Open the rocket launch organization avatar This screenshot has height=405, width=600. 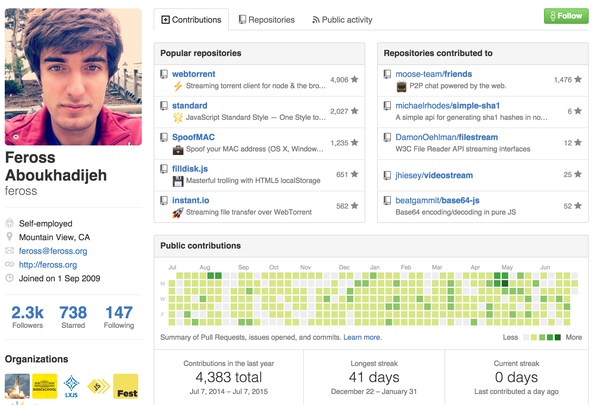(x=17, y=386)
